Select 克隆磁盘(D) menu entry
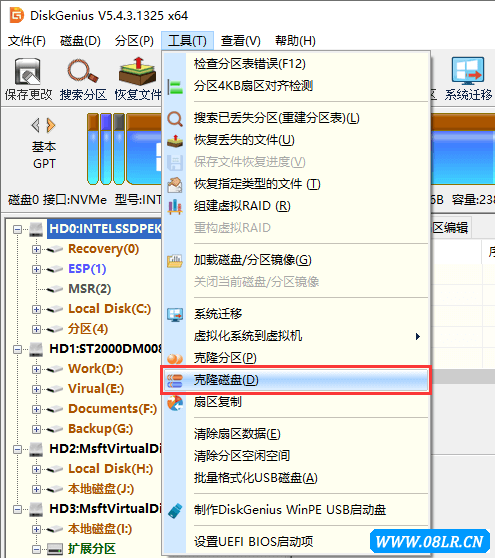 296,380
